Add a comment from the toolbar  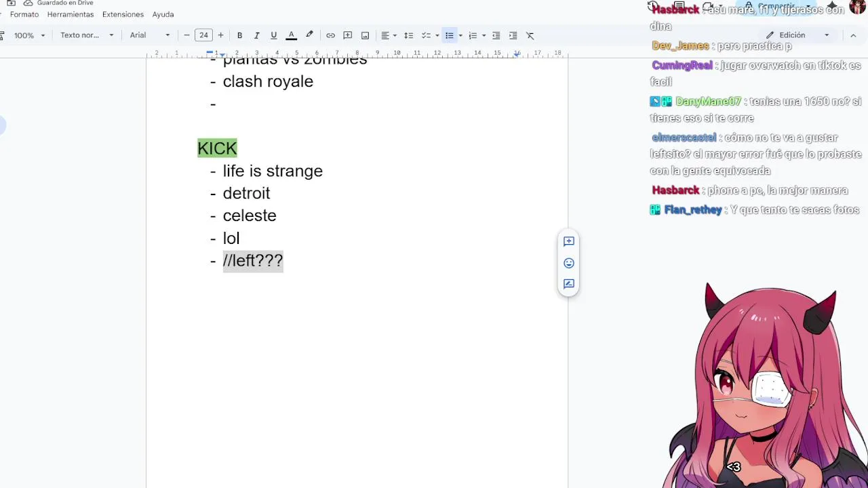pyautogui.click(x=347, y=35)
